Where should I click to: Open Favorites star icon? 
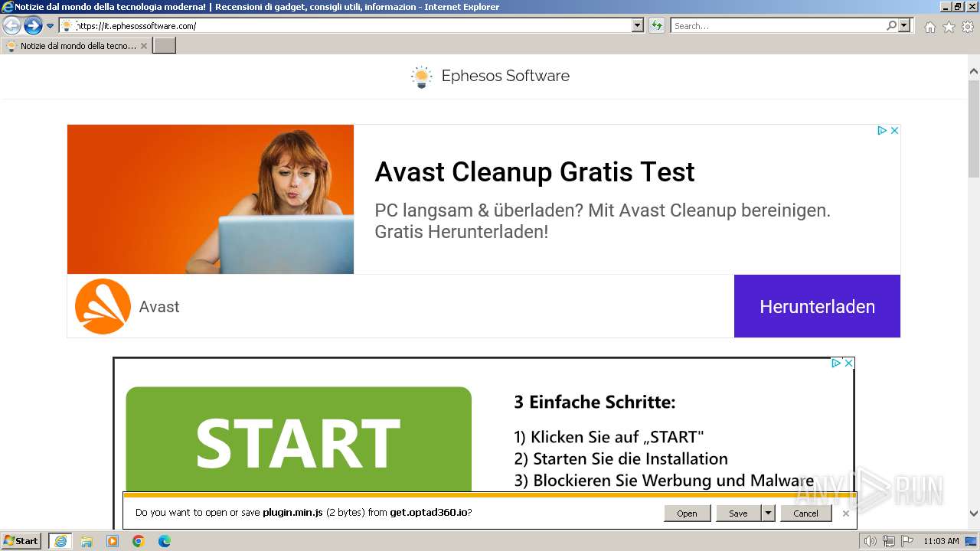(x=949, y=27)
